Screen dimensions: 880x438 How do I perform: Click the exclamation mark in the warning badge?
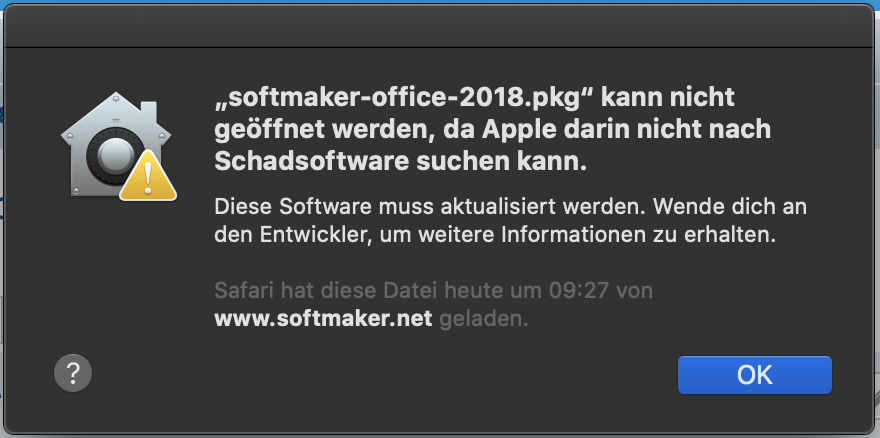148,178
